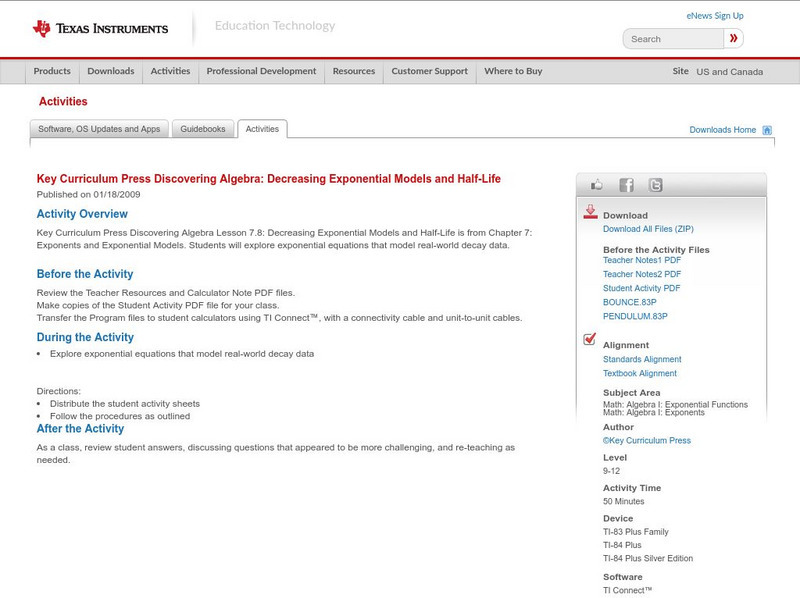Open the Where to Buy menu
The width and height of the screenshot is (800, 598).
[x=513, y=71]
